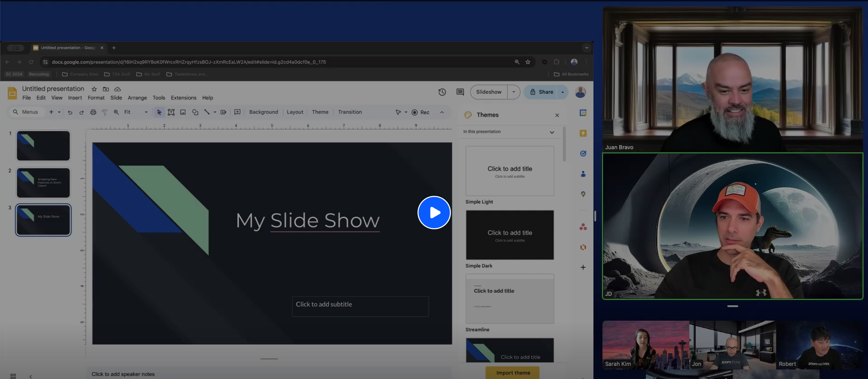Viewport: 868px width, 379px height.
Task: Click the Layout toolbar button
Action: tap(295, 112)
